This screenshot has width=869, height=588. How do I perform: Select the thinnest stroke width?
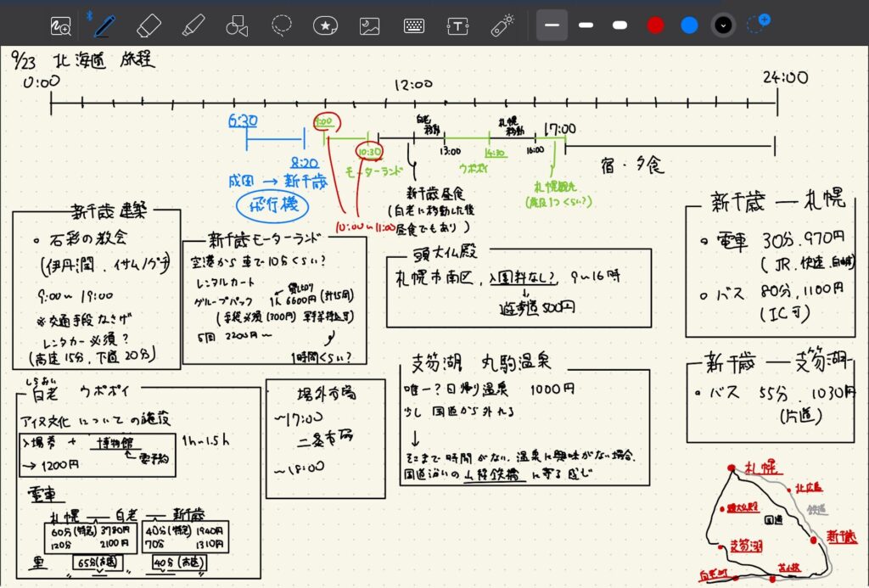pos(552,25)
